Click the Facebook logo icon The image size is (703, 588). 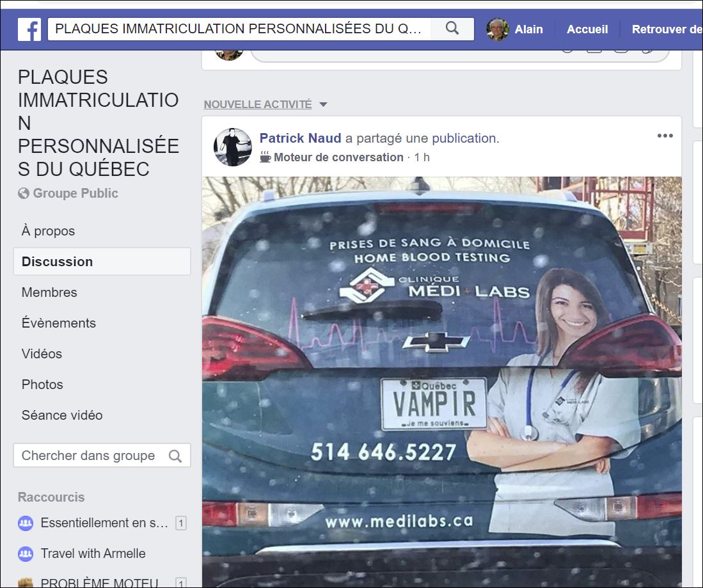click(29, 29)
